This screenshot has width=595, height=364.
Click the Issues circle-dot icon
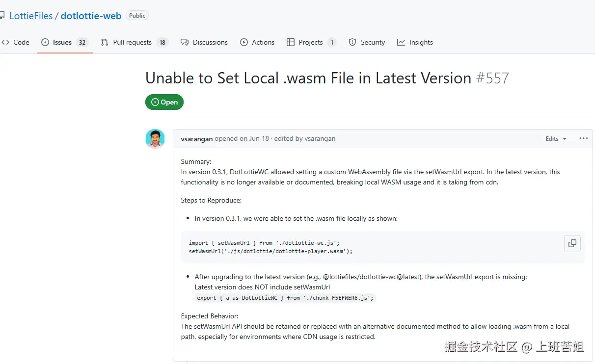[45, 42]
